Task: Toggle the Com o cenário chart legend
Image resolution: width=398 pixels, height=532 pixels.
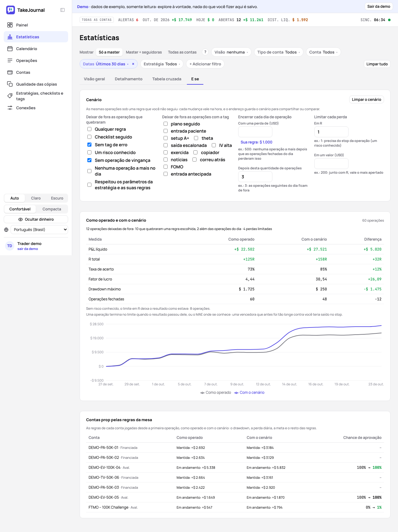Action: pyautogui.click(x=249, y=393)
